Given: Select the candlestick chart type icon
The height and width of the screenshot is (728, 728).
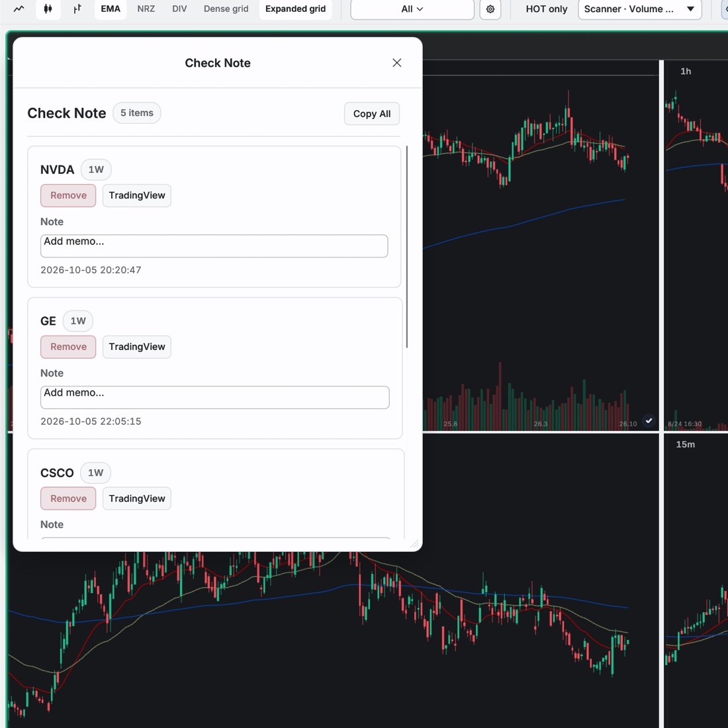Looking at the screenshot, I should 48,9.
